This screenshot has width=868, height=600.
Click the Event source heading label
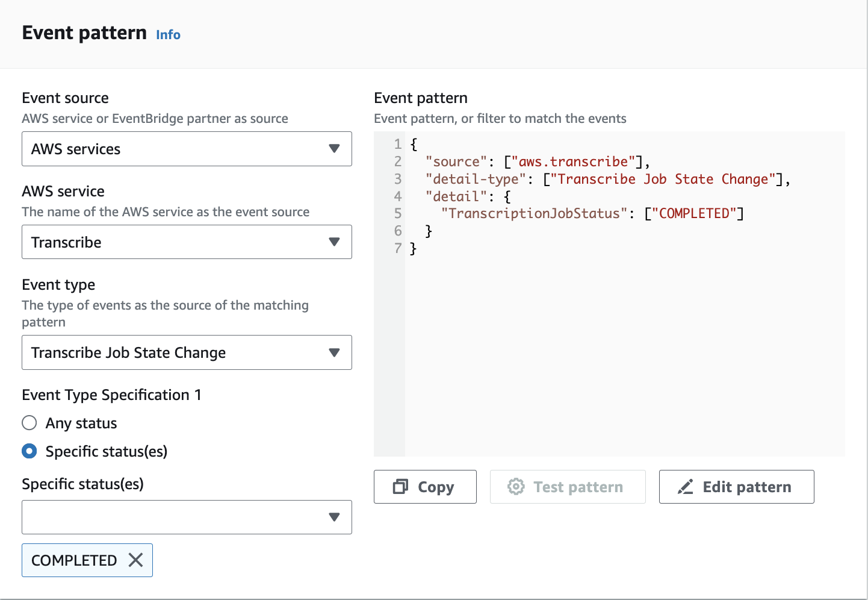[66, 98]
